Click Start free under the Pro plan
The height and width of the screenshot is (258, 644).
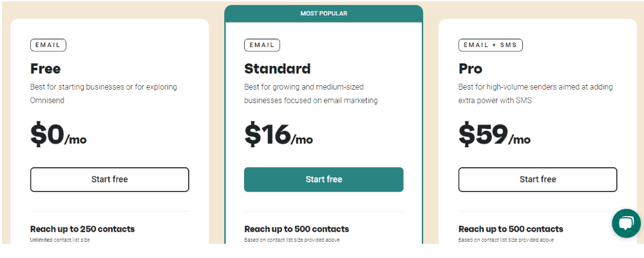point(538,179)
